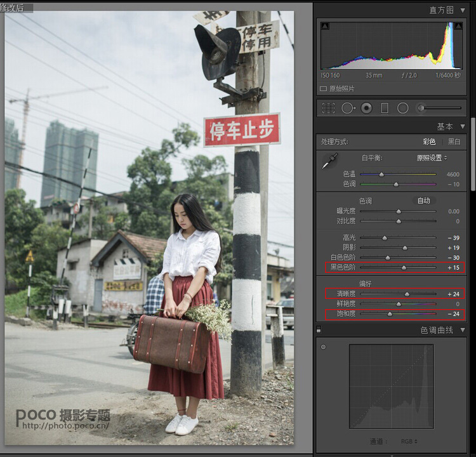Viewport: 476px width, 457px height.
Task: Click the Adjustment Brush slider handle
Action: [x=421, y=108]
